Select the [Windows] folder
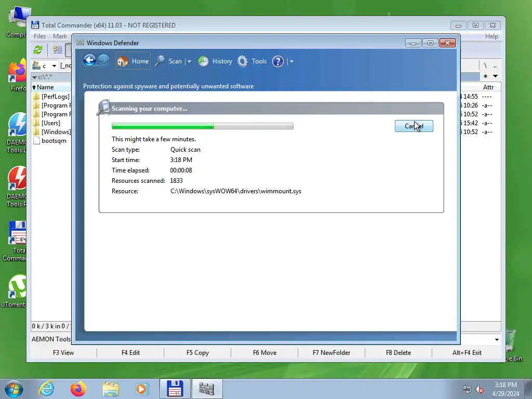Viewport: 532px width, 399px height. point(52,132)
